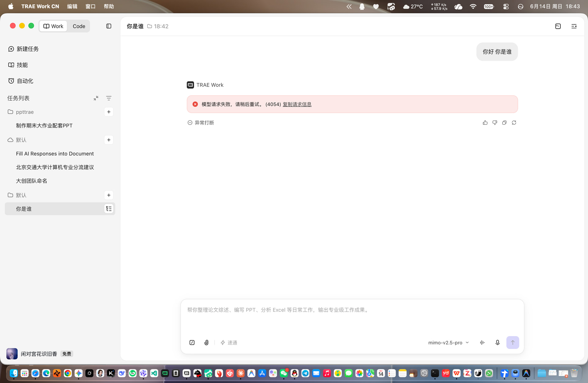Add task in folder 默认 group
588x383 pixels.
109,195
